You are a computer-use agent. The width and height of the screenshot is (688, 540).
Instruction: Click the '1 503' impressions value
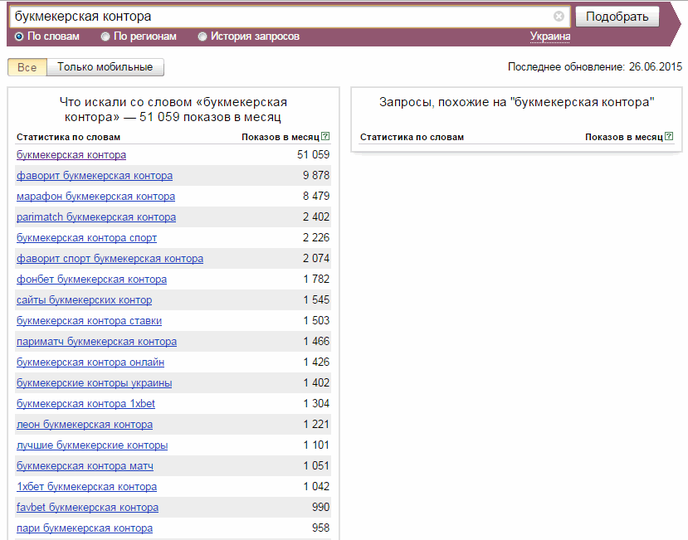coord(316,320)
